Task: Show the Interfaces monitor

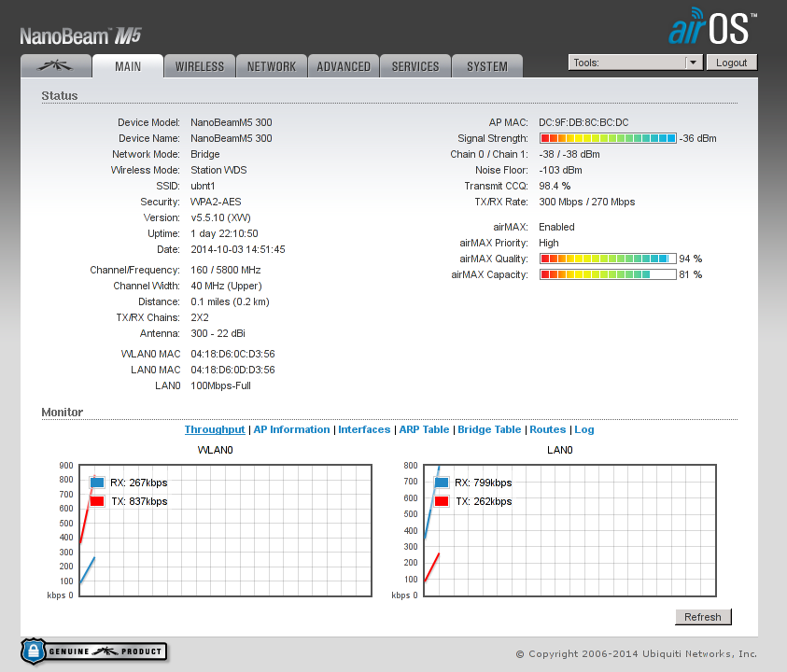Action: 364,429
